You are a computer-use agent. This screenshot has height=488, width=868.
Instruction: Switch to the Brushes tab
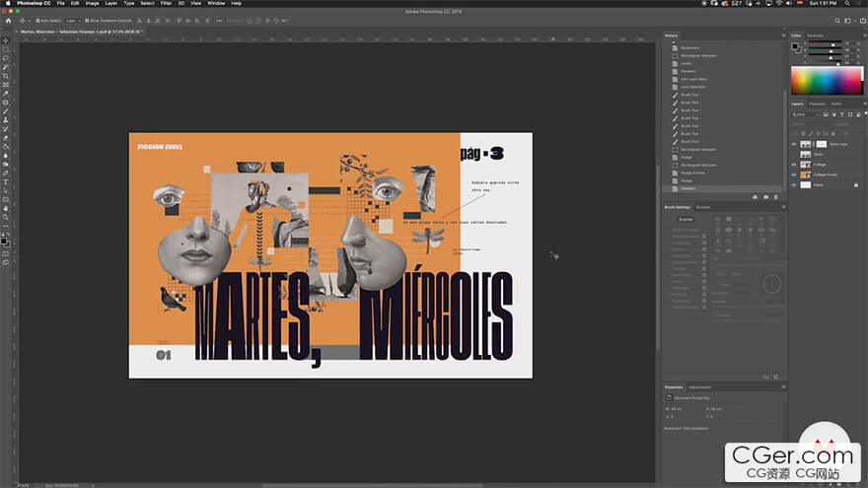tap(703, 207)
